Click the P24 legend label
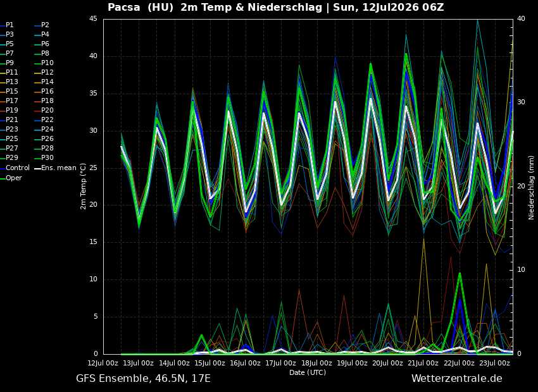The image size is (538, 392). (x=47, y=129)
